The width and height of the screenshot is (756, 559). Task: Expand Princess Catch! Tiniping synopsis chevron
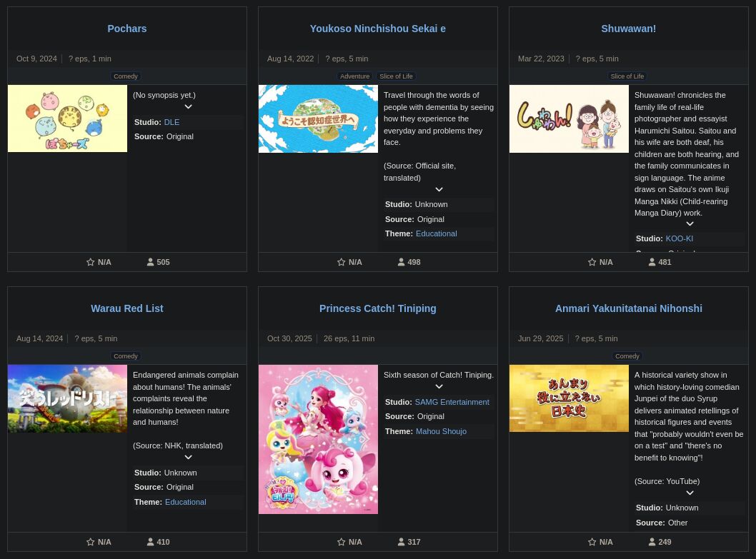(x=439, y=387)
